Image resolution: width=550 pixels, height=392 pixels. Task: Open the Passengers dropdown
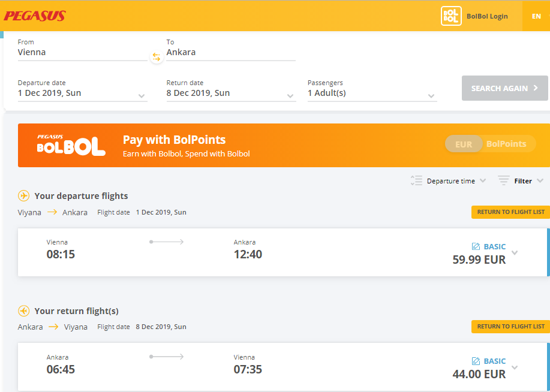[x=372, y=93]
